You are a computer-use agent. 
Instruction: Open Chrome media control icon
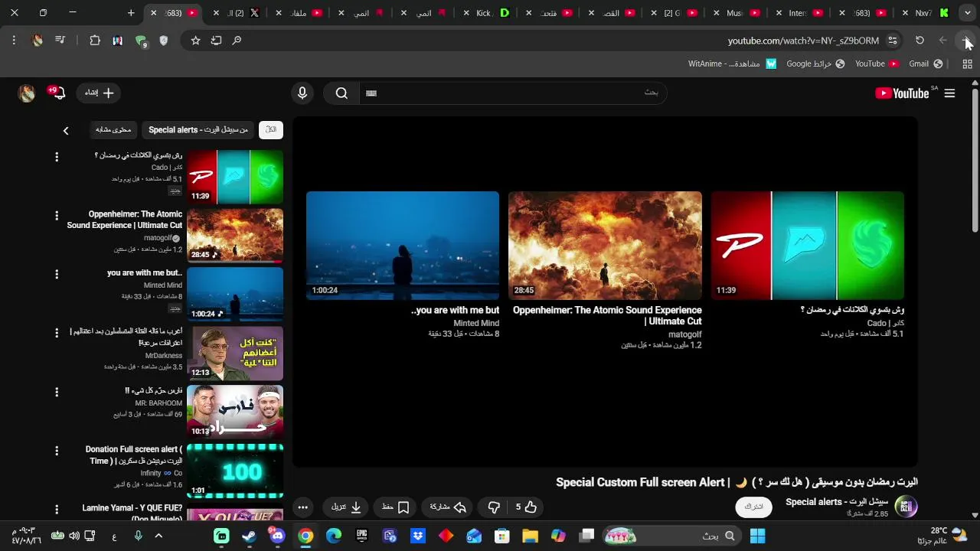pos(60,41)
